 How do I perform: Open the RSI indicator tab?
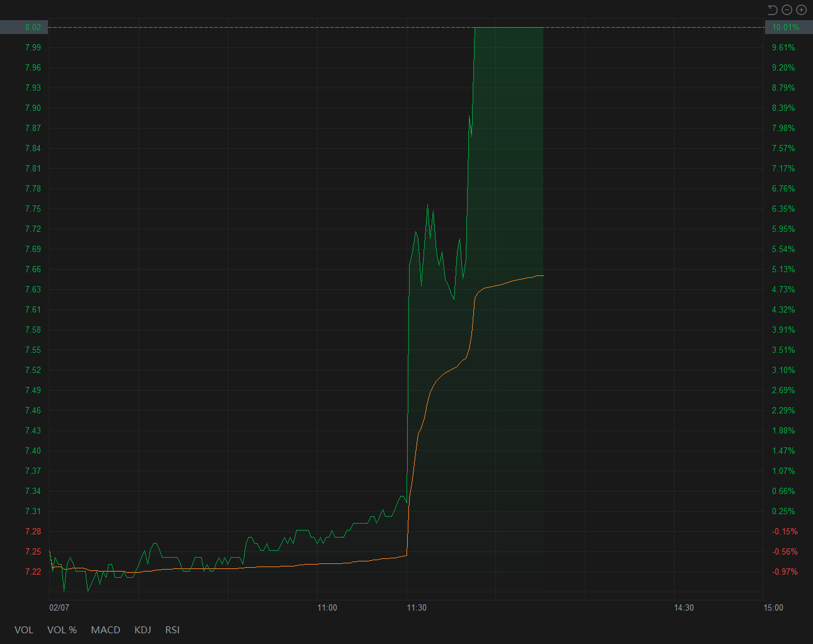coord(172,630)
